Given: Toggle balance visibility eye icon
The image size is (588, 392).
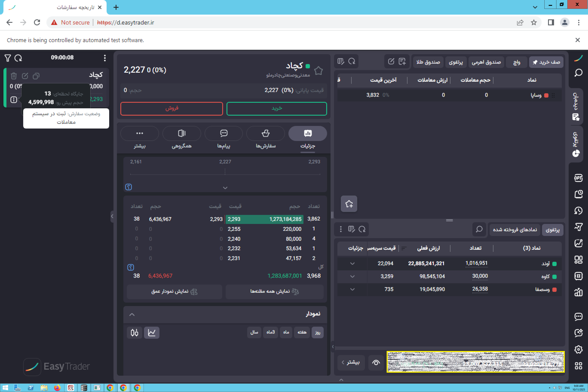Looking at the screenshot, I should tap(376, 362).
